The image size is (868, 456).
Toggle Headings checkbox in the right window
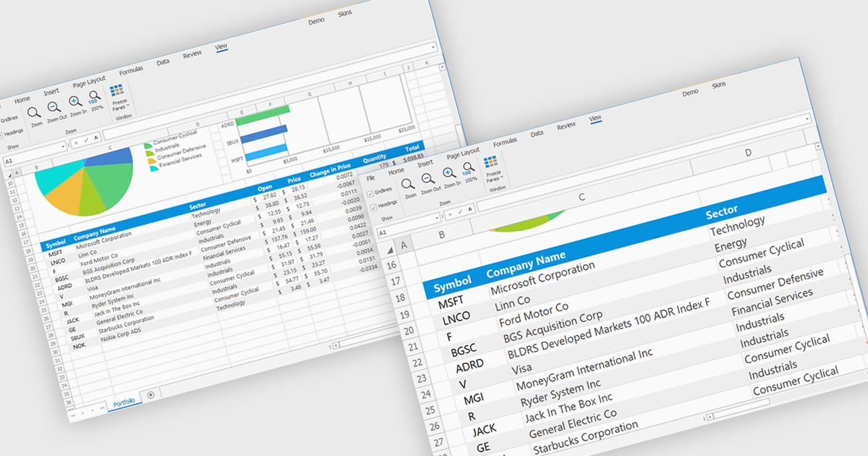pyautogui.click(x=373, y=206)
